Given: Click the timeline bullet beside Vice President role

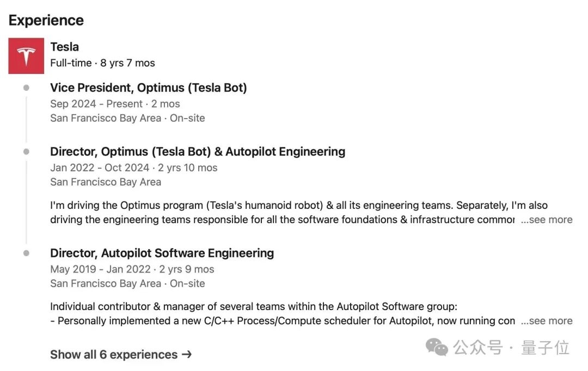Looking at the screenshot, I should (x=26, y=88).
